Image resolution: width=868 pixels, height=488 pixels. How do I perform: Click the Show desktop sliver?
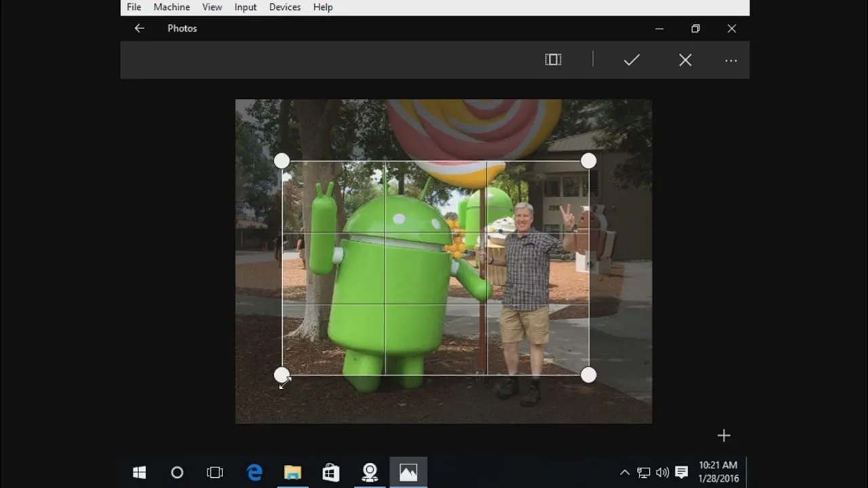(x=747, y=472)
